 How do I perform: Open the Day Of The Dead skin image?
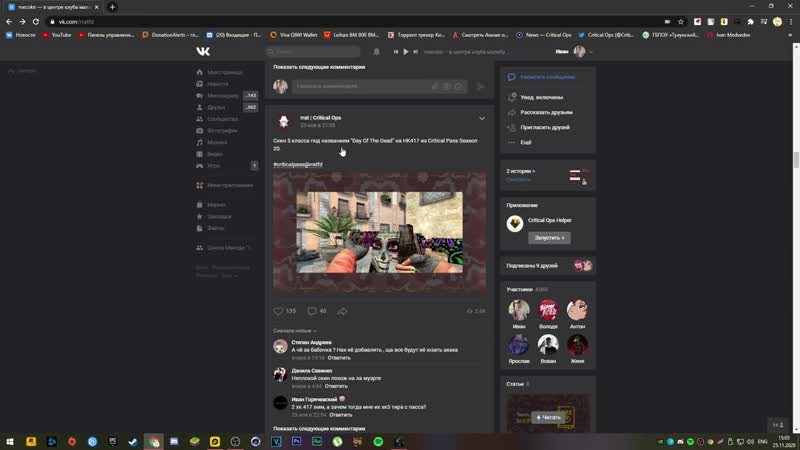tap(380, 232)
